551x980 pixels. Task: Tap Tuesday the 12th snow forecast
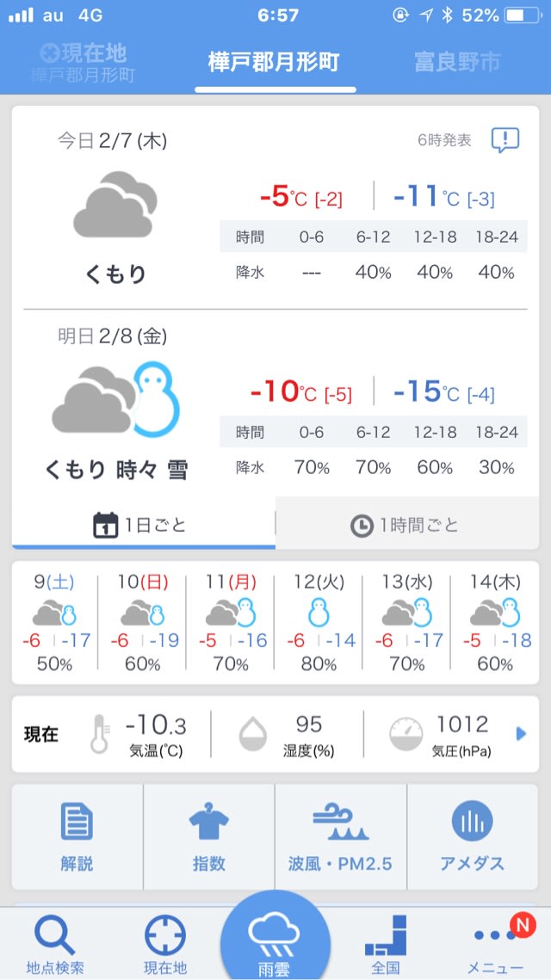point(318,622)
